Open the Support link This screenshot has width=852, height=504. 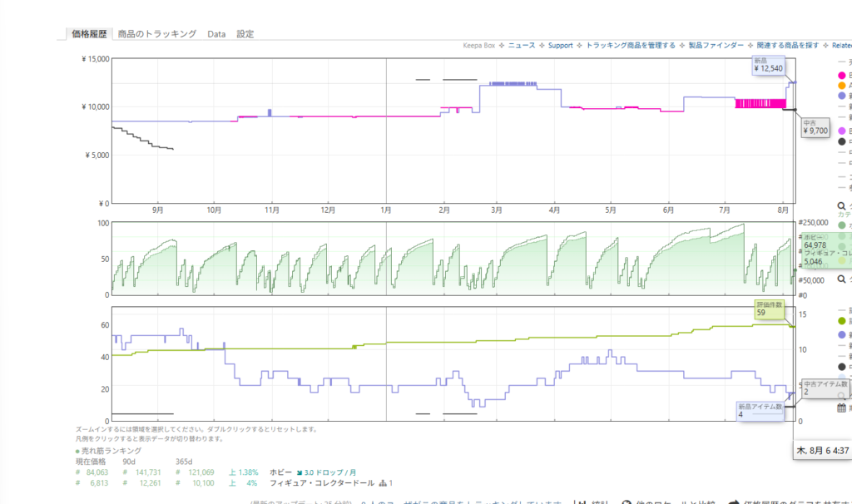560,46
